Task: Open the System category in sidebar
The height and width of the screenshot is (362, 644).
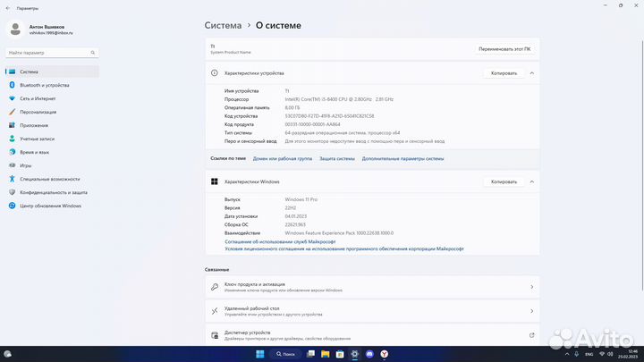Action: click(x=52, y=72)
